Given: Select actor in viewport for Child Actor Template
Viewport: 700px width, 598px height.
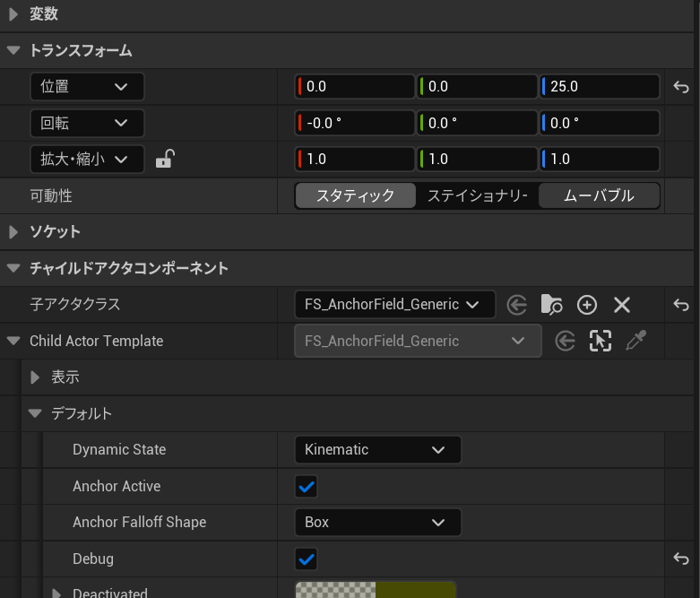Looking at the screenshot, I should (600, 341).
